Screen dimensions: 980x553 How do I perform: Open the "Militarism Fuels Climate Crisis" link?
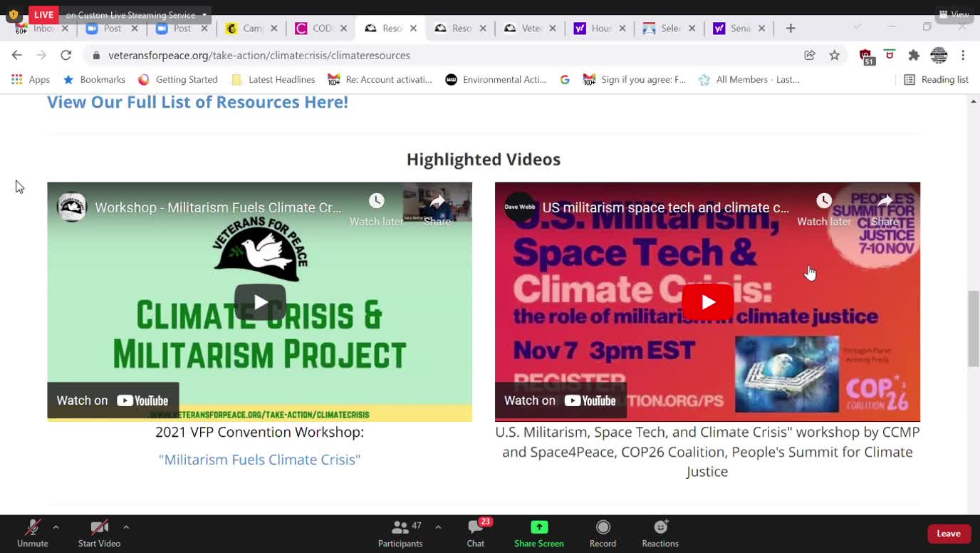coord(260,460)
